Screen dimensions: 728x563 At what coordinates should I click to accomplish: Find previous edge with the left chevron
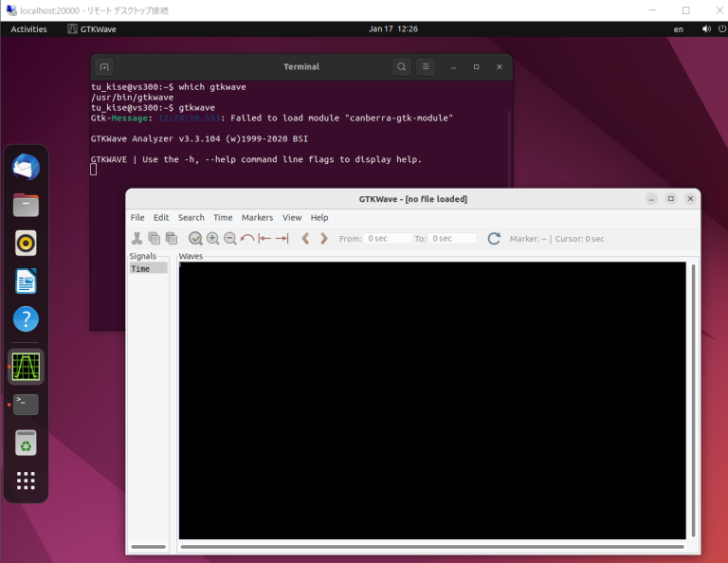305,239
